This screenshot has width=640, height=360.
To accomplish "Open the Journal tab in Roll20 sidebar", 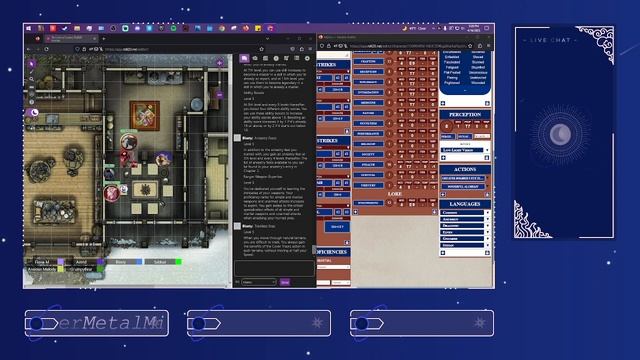I will [x=265, y=58].
